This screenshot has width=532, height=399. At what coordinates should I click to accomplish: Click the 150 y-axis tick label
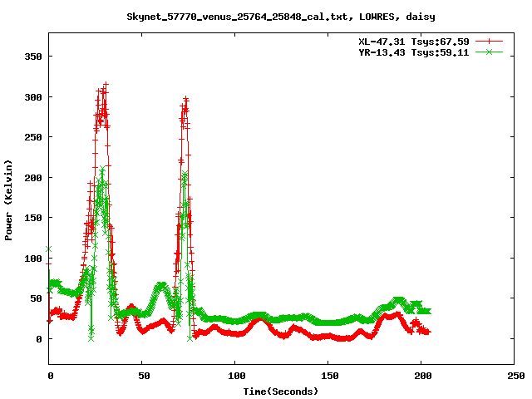coord(33,218)
